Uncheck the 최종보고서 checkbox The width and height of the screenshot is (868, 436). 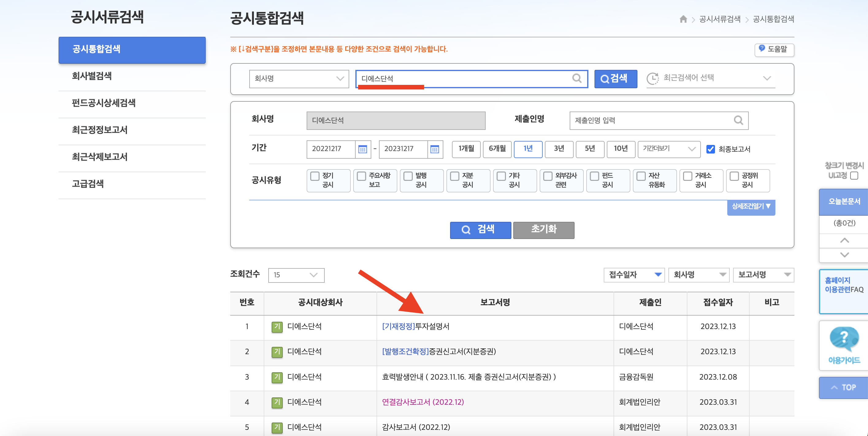[x=711, y=149]
